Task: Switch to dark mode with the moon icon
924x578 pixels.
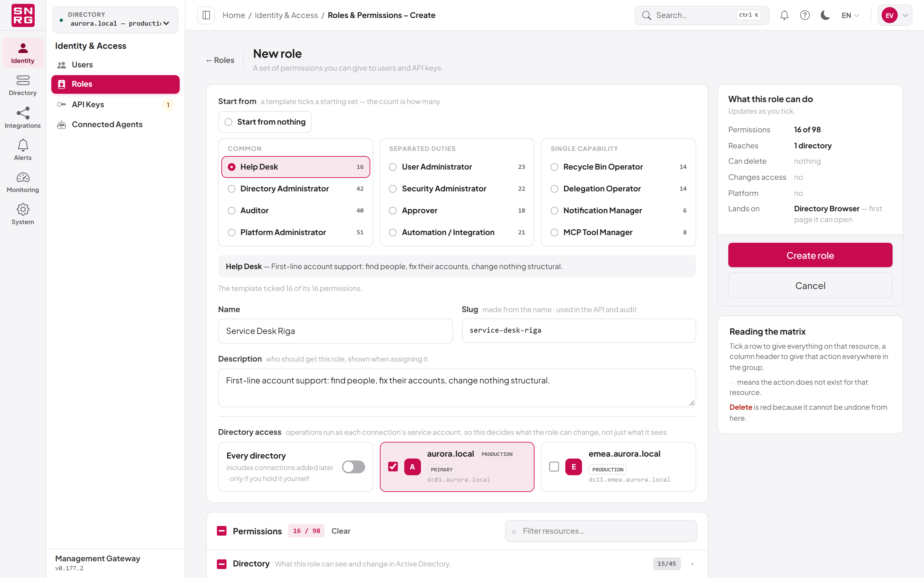Action: (x=825, y=15)
